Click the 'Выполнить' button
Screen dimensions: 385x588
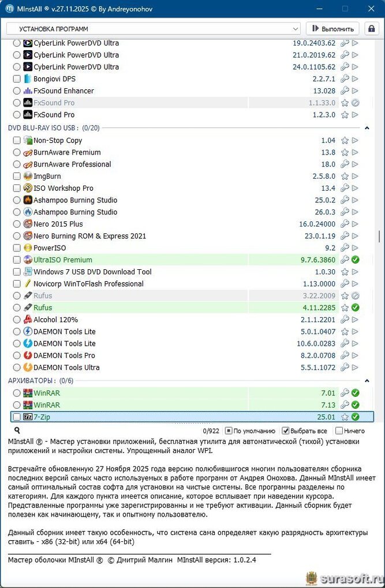point(333,29)
